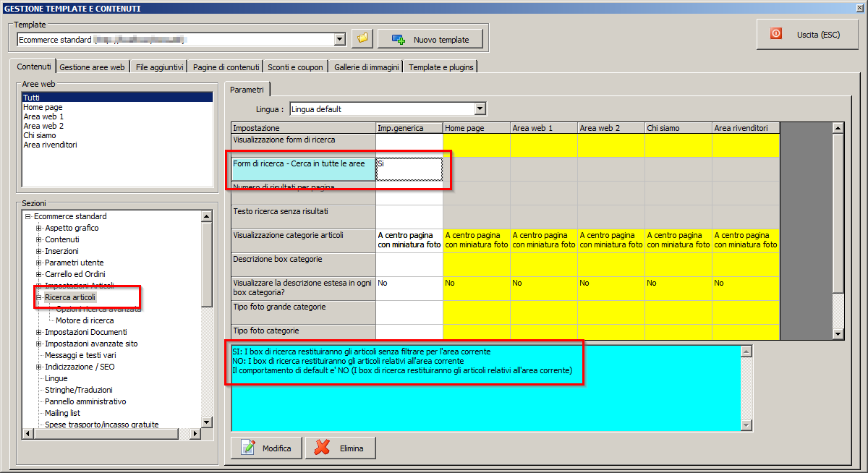Open the Lingua dropdown
868x473 pixels.
tap(480, 109)
